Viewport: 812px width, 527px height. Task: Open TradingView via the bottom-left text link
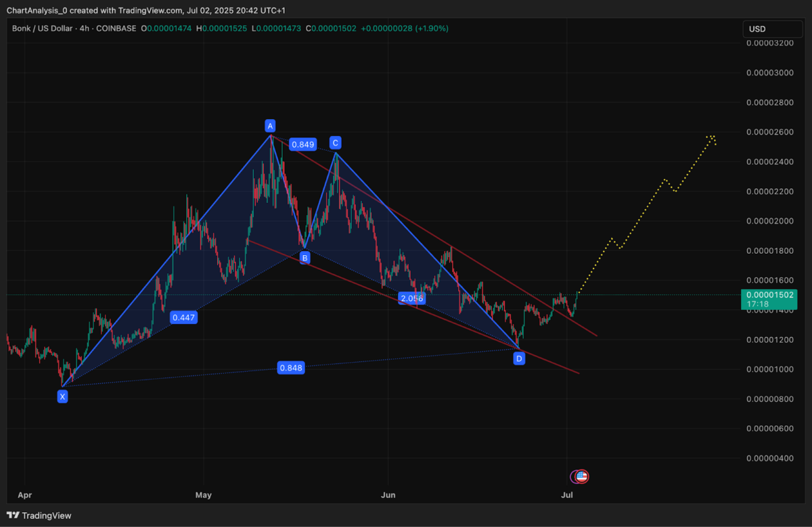coord(47,515)
